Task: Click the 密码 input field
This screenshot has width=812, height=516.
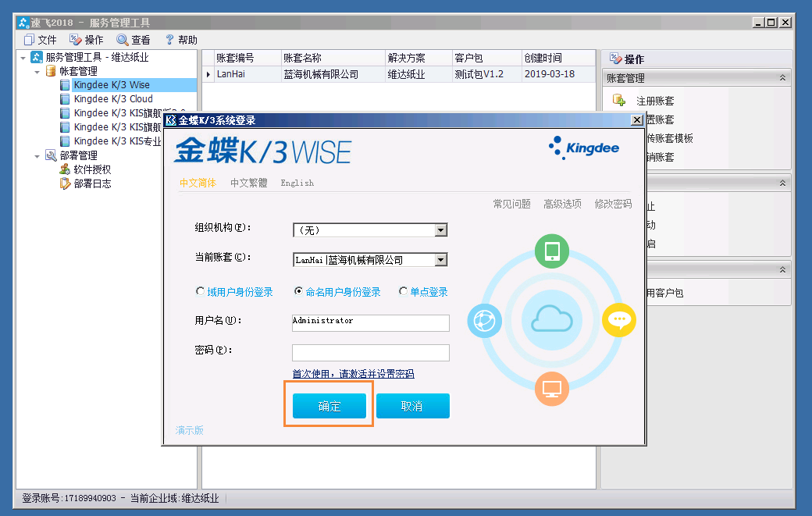Action: tap(371, 352)
